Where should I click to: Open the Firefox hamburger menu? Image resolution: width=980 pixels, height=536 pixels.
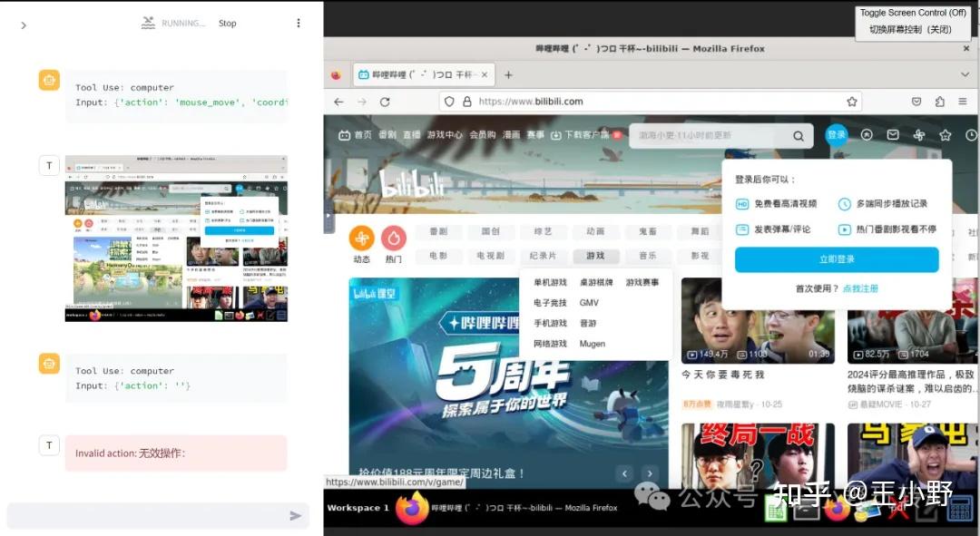(x=963, y=102)
